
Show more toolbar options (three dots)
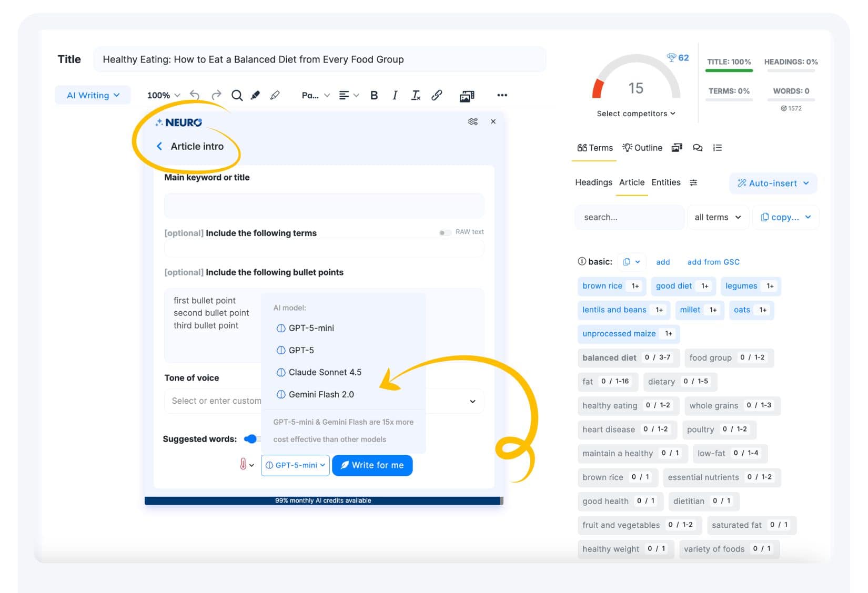point(502,95)
